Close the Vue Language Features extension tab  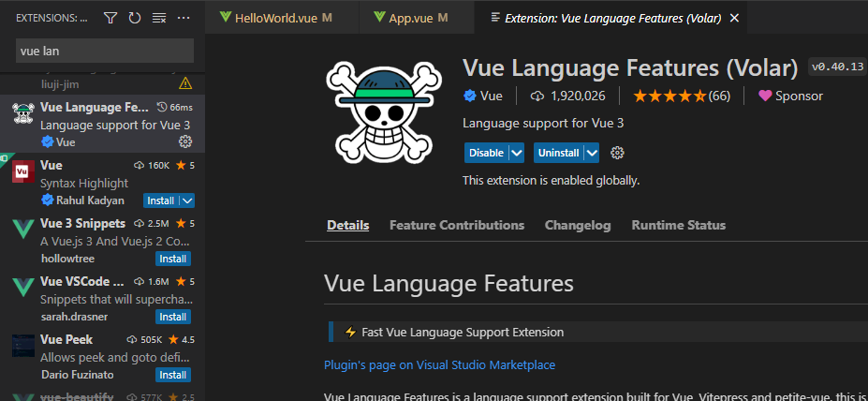(735, 19)
